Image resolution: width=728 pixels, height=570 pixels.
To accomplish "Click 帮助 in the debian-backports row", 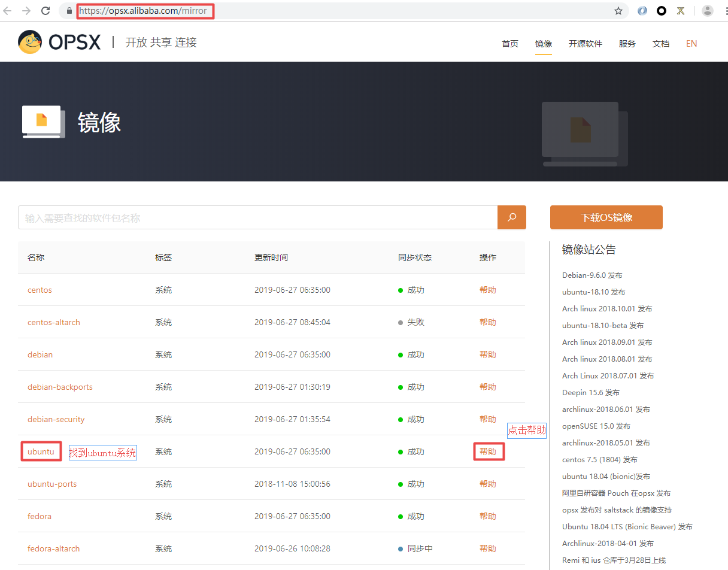I will 488,387.
